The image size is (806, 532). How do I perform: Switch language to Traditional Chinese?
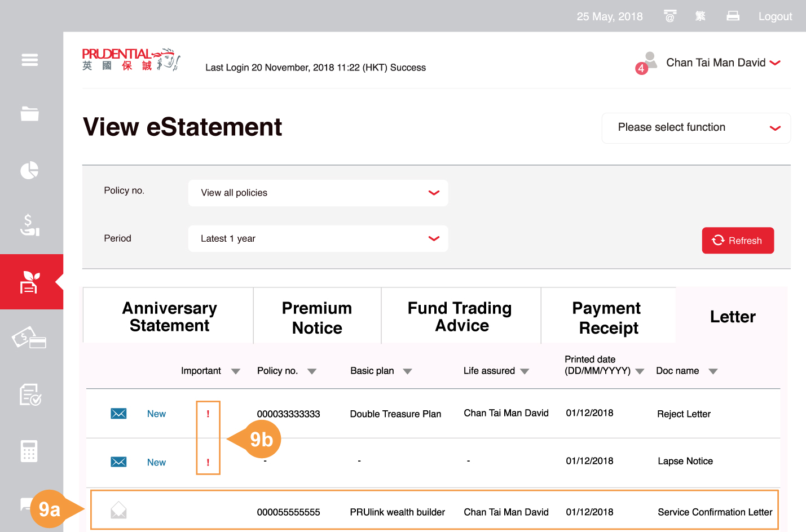pyautogui.click(x=701, y=16)
